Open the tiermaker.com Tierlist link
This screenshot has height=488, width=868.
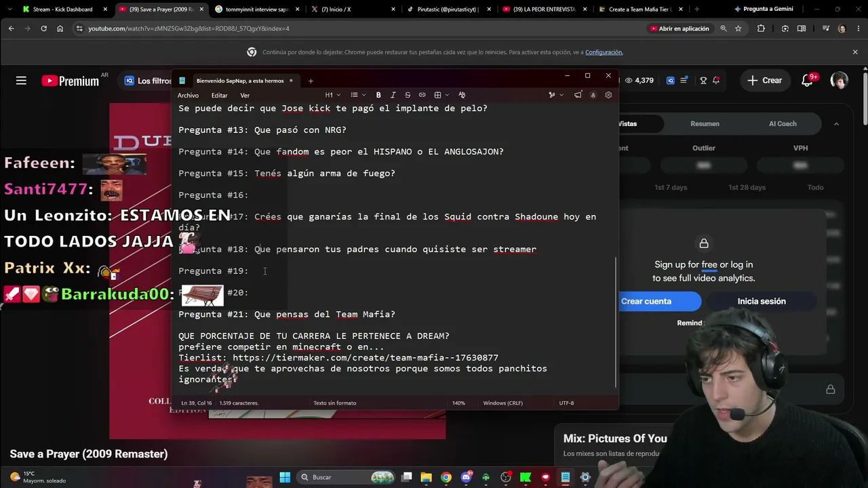pos(366,358)
